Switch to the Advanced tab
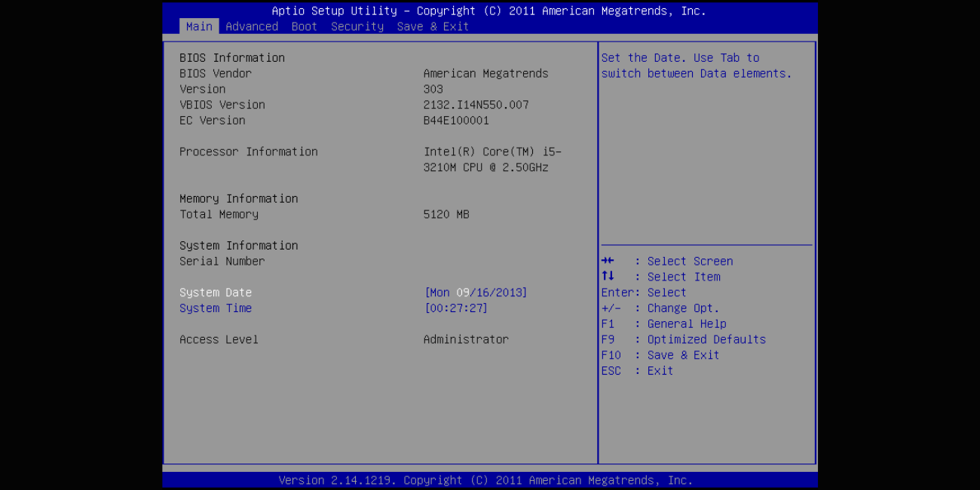This screenshot has width=980, height=490. point(252,26)
